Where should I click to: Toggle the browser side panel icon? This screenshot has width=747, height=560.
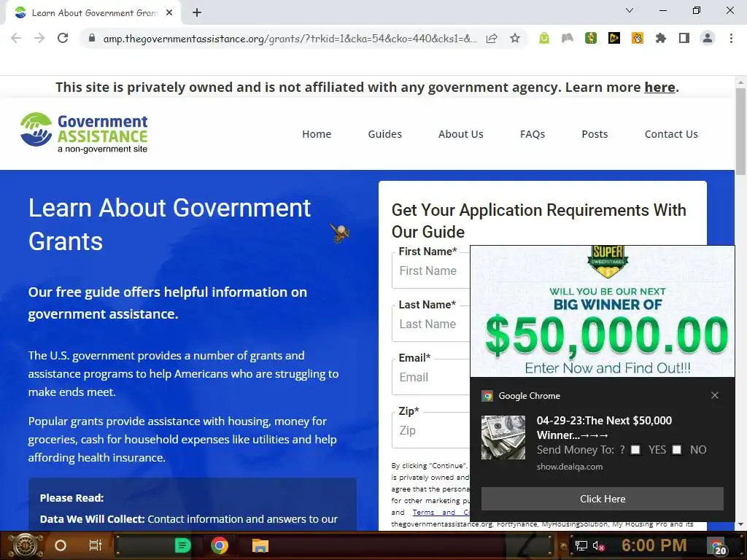pos(684,38)
